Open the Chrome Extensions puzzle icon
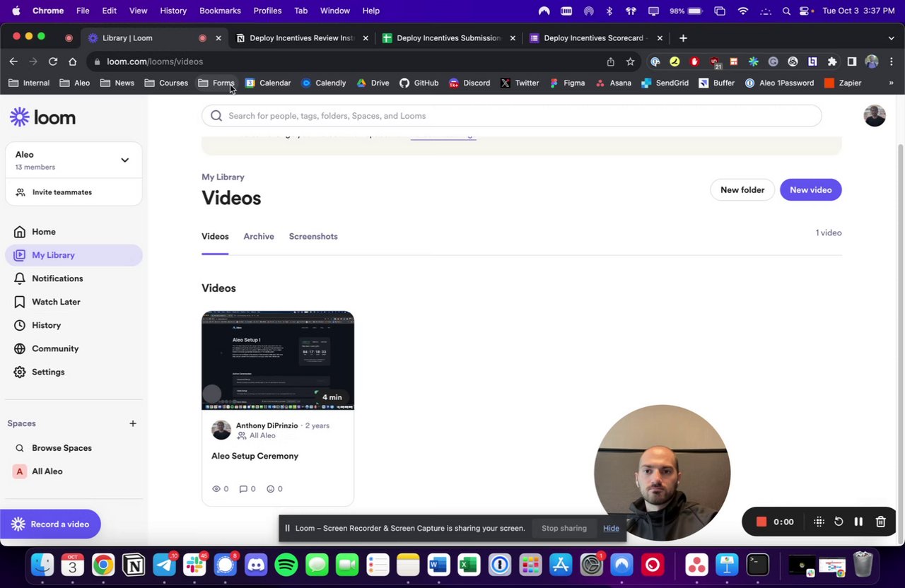905x588 pixels. 832,61
